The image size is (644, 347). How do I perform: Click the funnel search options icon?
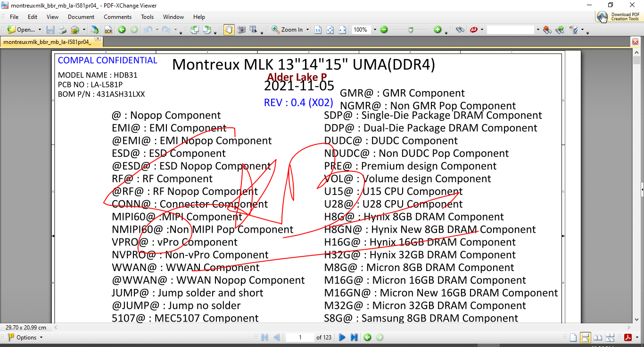[573, 30]
